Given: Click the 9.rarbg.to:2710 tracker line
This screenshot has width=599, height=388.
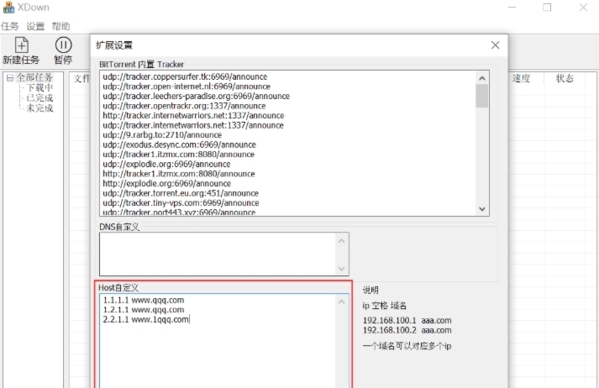Looking at the screenshot, I should (x=162, y=135).
